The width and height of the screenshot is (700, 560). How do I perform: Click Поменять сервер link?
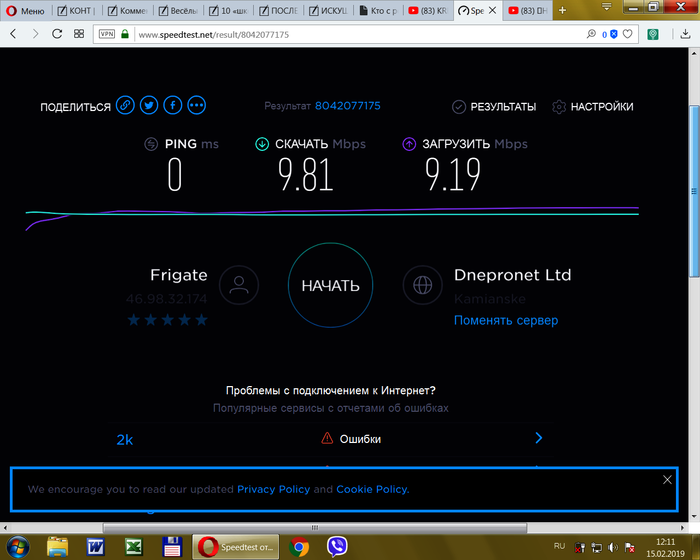506,320
